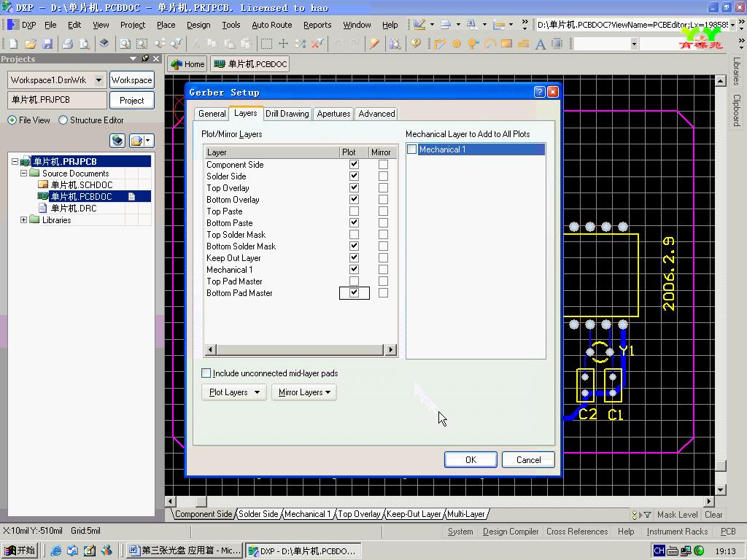747x560 pixels.
Task: Open the Auto Route menu
Action: [272, 25]
